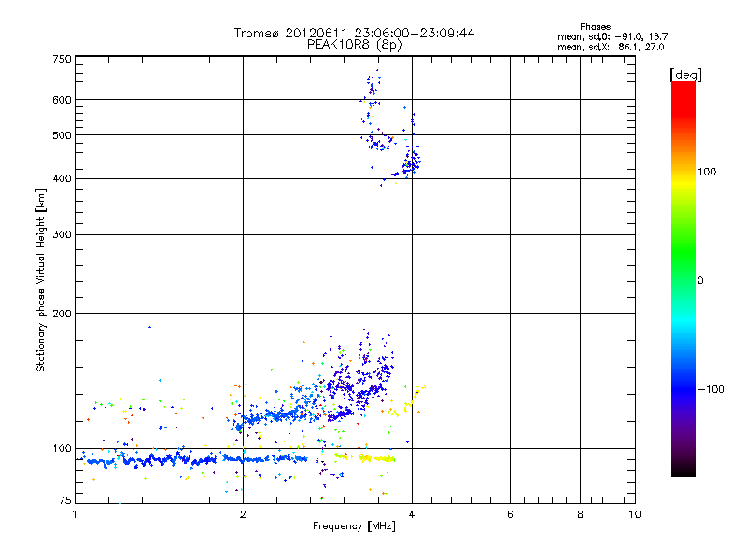Click the y-axis tick label '400'
This screenshot has width=747, height=560.
point(62,178)
